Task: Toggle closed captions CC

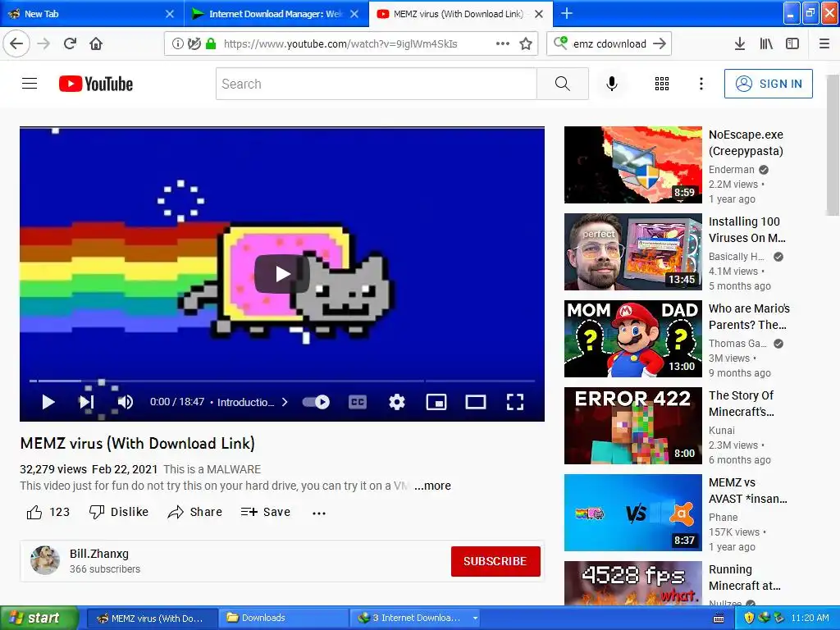Action: (x=358, y=402)
